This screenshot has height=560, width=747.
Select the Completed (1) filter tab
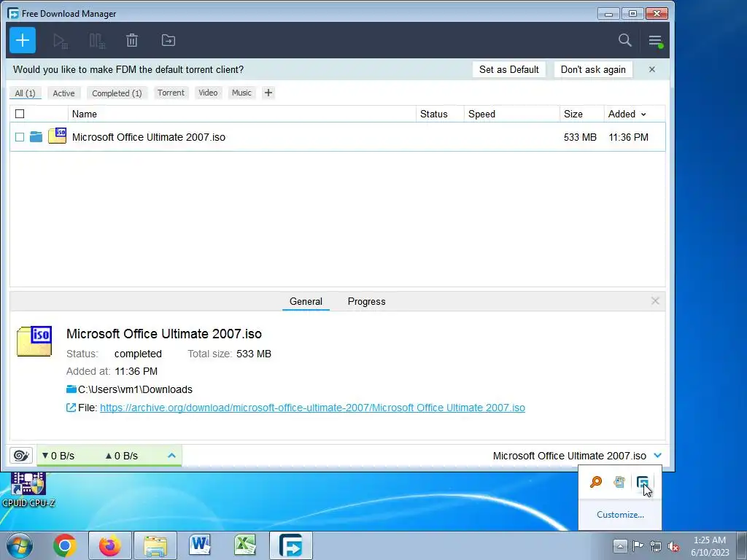click(x=117, y=93)
